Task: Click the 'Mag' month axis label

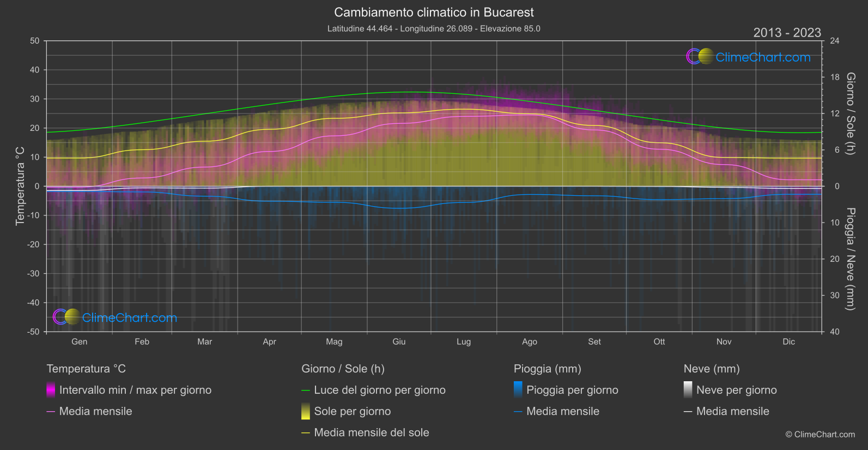Action: [x=334, y=342]
